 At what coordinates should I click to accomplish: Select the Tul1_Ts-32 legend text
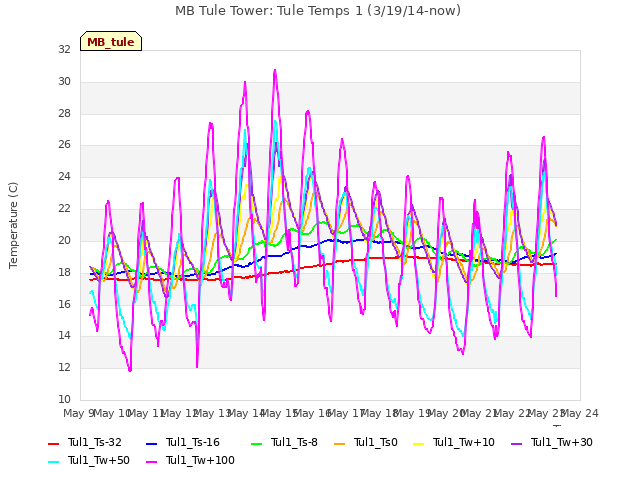[x=95, y=442]
